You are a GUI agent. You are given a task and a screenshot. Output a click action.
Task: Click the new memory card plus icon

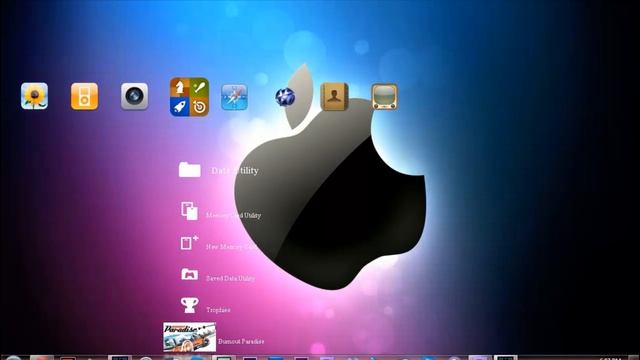point(189,242)
